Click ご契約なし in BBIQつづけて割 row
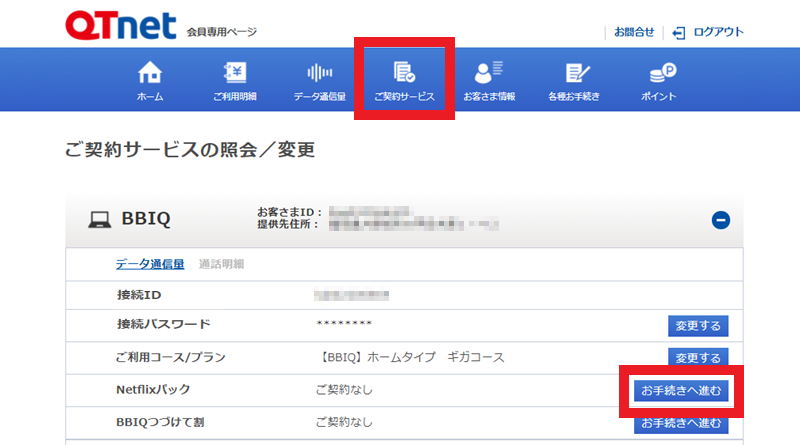This screenshot has height=445, width=800. pos(344,423)
